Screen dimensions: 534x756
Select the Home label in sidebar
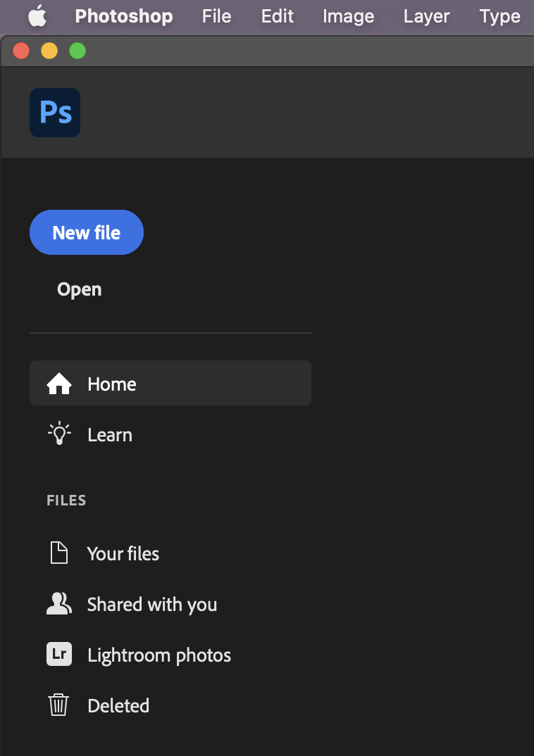(x=112, y=384)
